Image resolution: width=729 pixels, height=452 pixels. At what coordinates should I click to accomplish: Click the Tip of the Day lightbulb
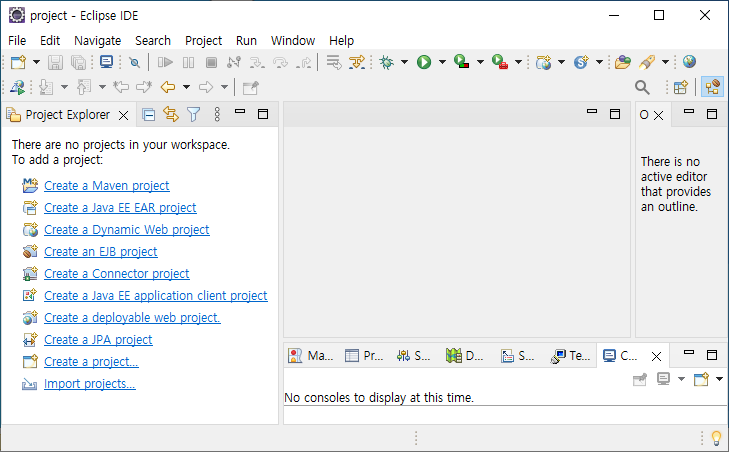click(716, 438)
